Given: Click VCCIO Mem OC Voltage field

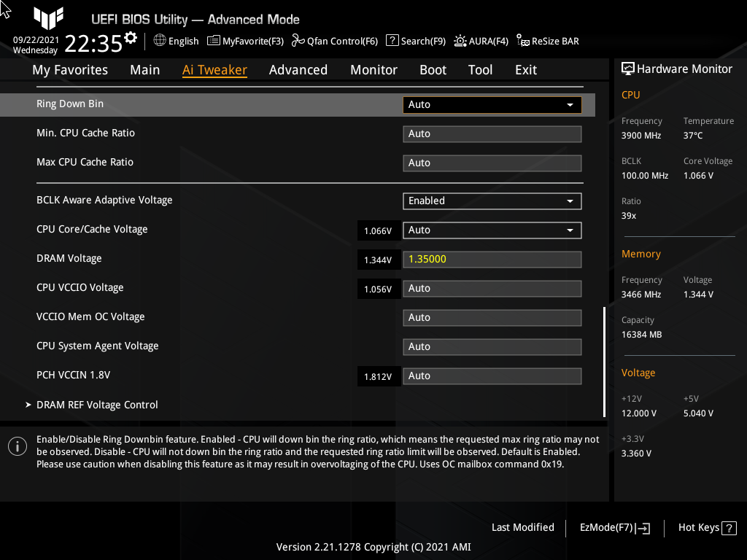Looking at the screenshot, I should (492, 318).
